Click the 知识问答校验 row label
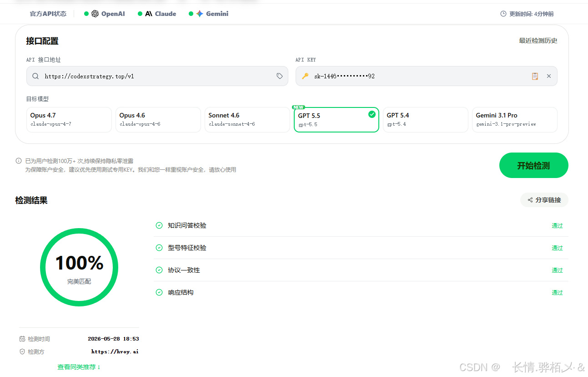 (x=187, y=225)
